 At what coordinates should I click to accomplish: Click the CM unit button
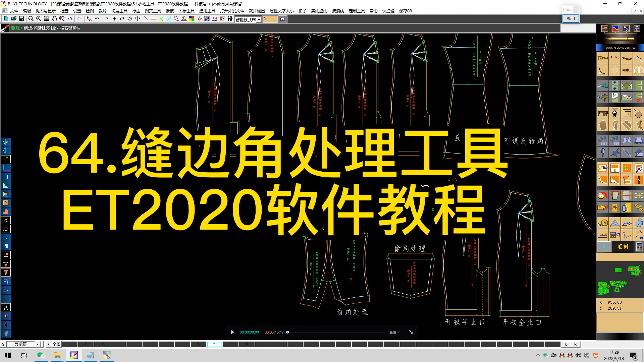pyautogui.click(x=623, y=247)
